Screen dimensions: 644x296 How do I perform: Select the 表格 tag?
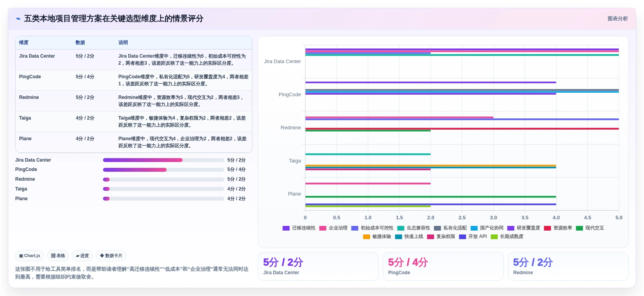tap(58, 256)
